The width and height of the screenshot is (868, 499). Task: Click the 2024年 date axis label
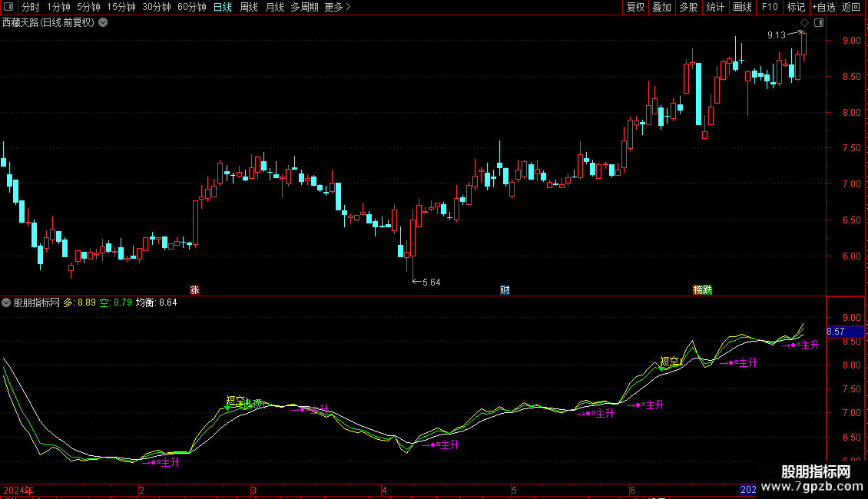point(18,490)
